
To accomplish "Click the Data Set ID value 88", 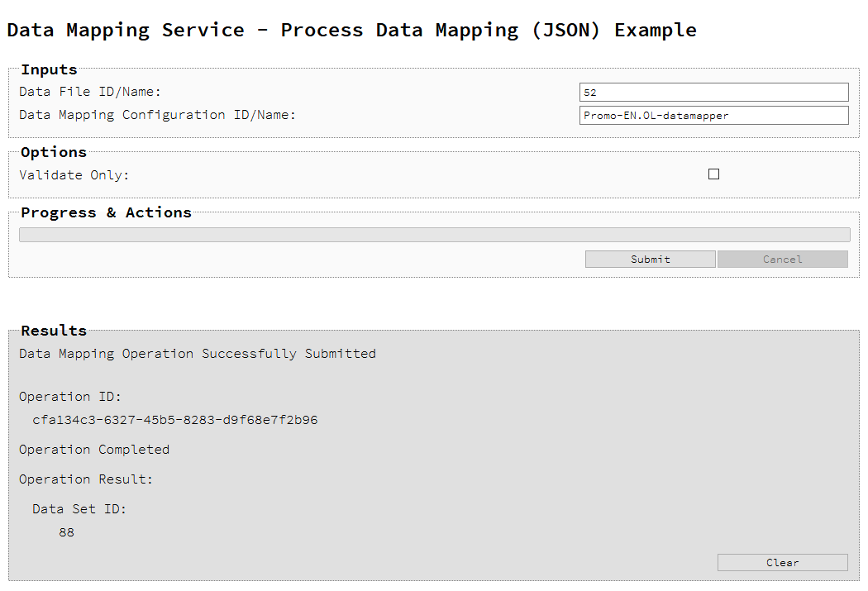I will point(66,531).
